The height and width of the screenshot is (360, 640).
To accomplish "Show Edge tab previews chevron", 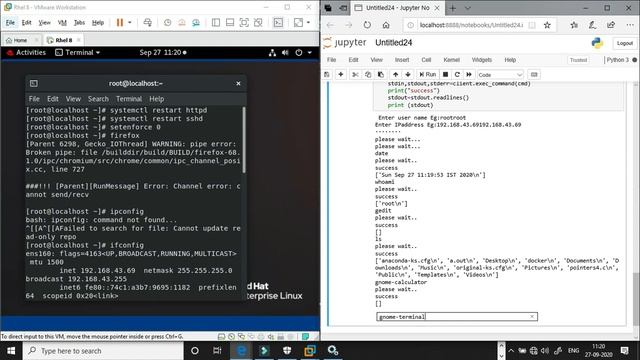I will [x=468, y=8].
